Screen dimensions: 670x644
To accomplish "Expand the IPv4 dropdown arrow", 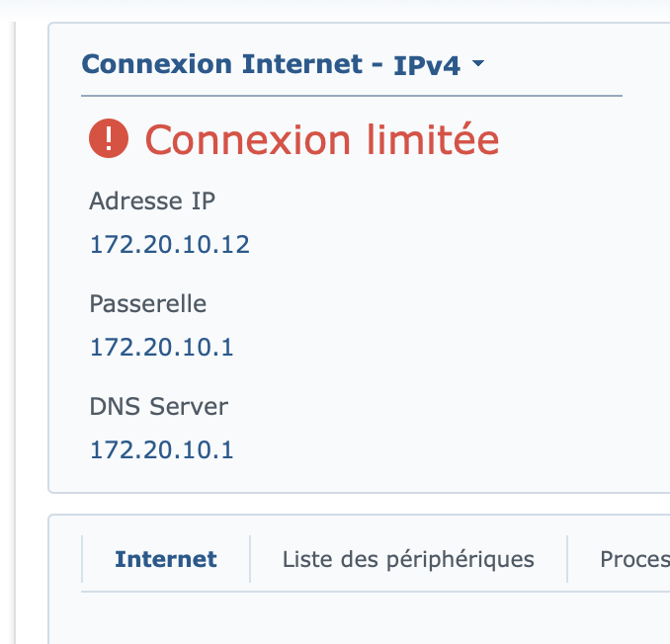I will [478, 65].
